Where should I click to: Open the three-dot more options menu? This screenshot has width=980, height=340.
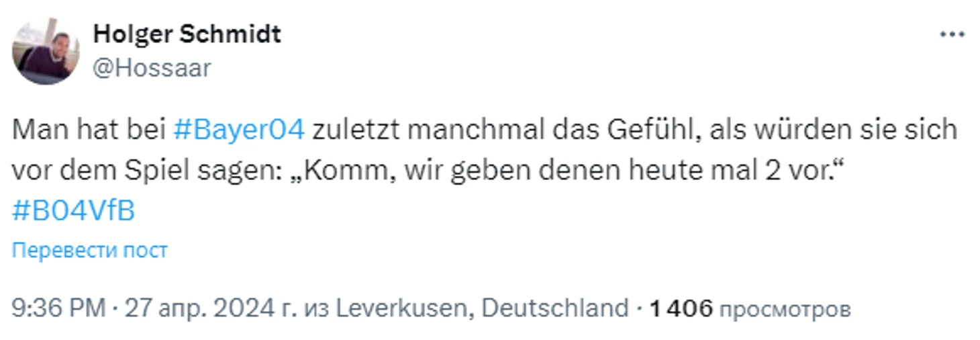click(x=952, y=34)
